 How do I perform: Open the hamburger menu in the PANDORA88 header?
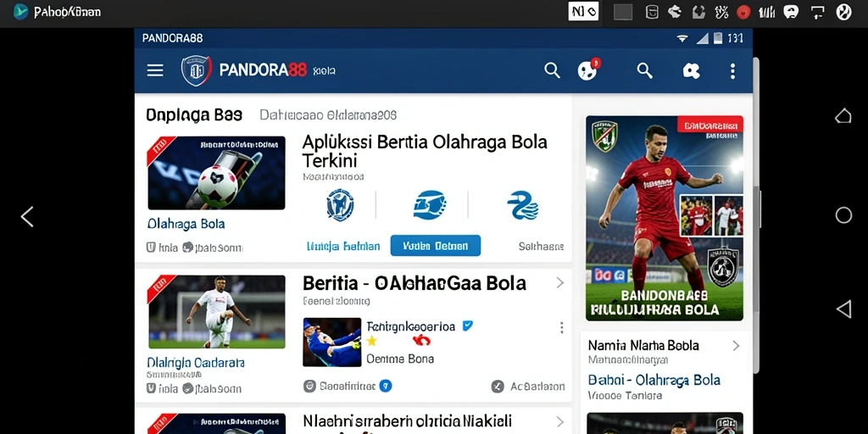155,70
